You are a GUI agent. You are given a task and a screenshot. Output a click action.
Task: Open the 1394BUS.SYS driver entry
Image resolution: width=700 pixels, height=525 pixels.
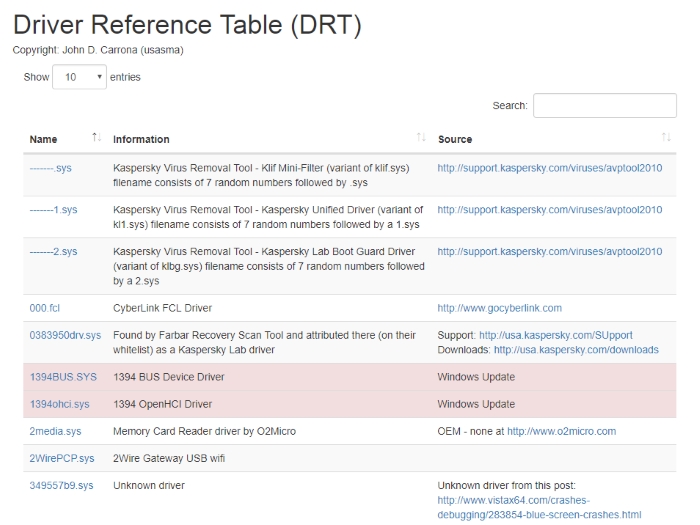point(63,377)
